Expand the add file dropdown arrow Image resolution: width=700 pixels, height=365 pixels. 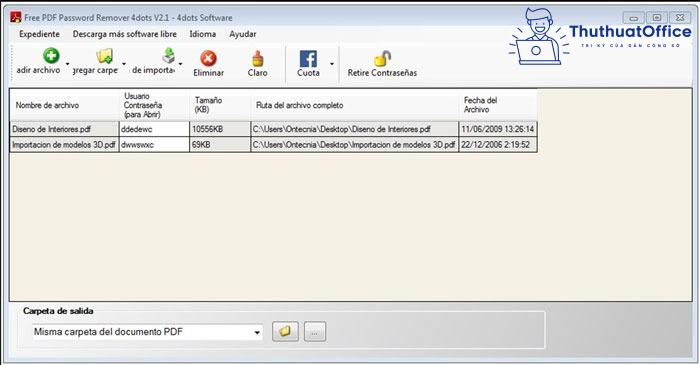pyautogui.click(x=67, y=64)
